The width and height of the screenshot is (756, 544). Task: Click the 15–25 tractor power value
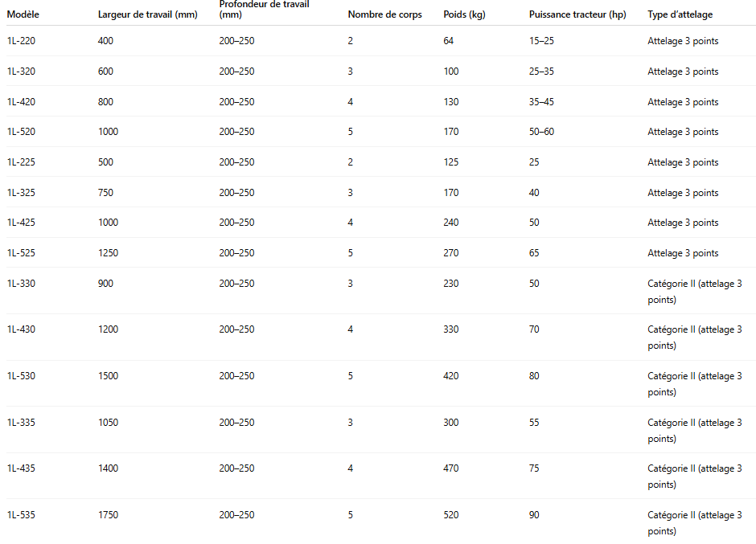[x=541, y=41]
